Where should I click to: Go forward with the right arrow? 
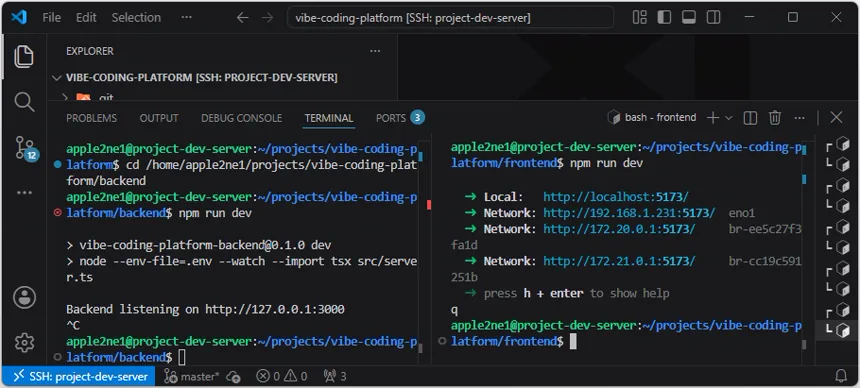tap(267, 18)
